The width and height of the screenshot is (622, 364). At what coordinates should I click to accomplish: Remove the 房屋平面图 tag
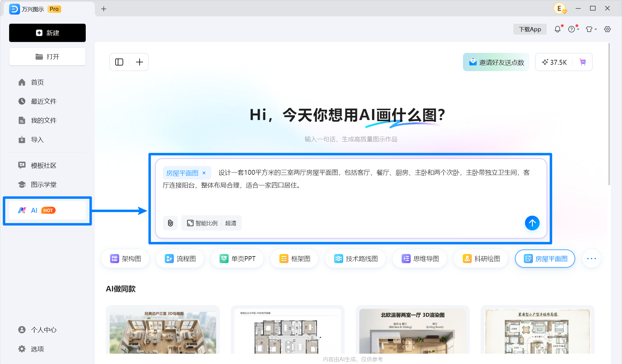click(204, 173)
